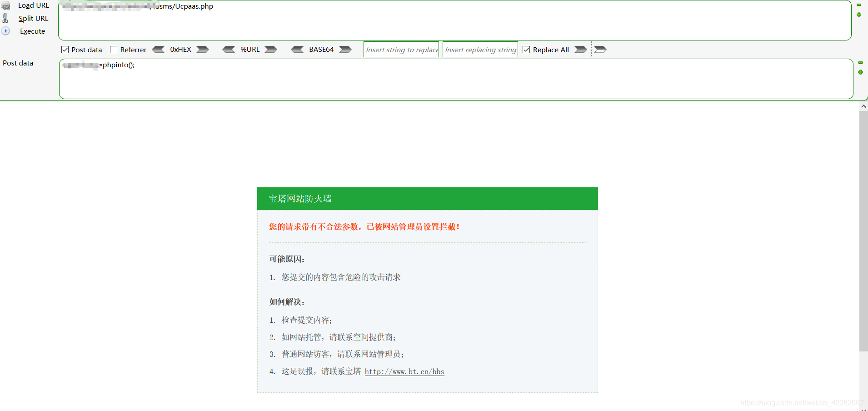Click the red warning message 您的请求带有不合法参数
The width and height of the screenshot is (868, 411).
point(364,227)
